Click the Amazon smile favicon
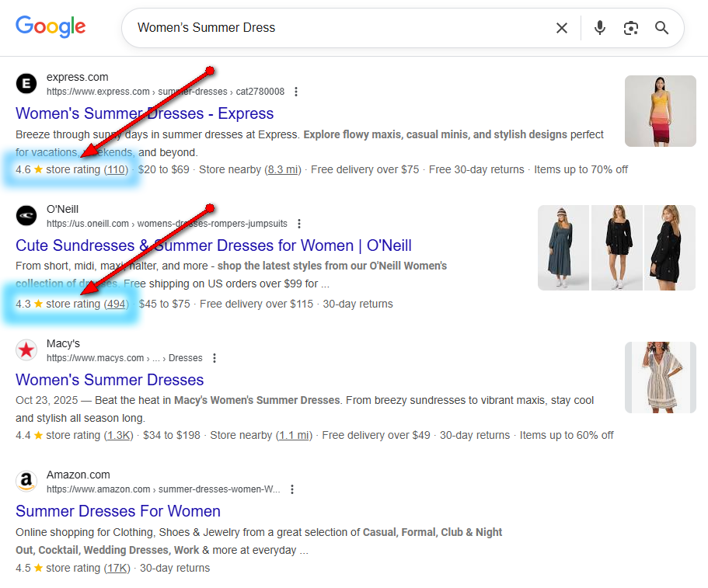708x588 pixels. coord(26,481)
